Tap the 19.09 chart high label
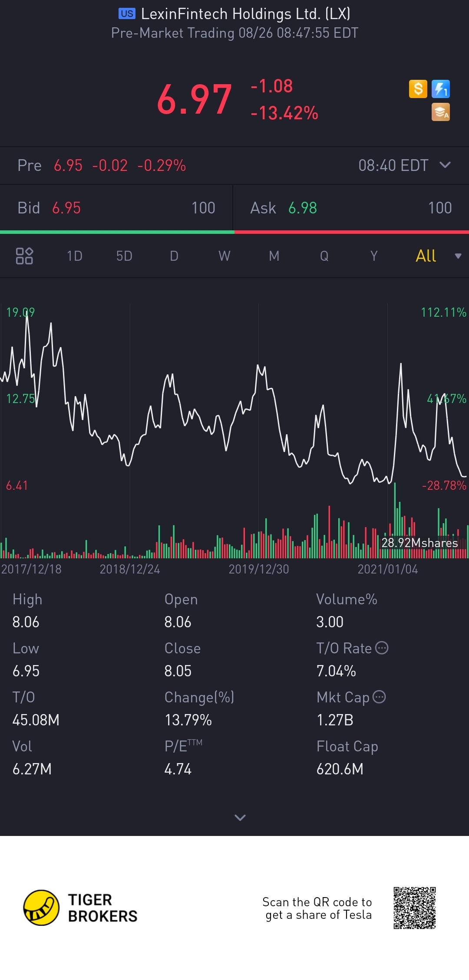Image resolution: width=469 pixels, height=980 pixels. pyautogui.click(x=20, y=312)
